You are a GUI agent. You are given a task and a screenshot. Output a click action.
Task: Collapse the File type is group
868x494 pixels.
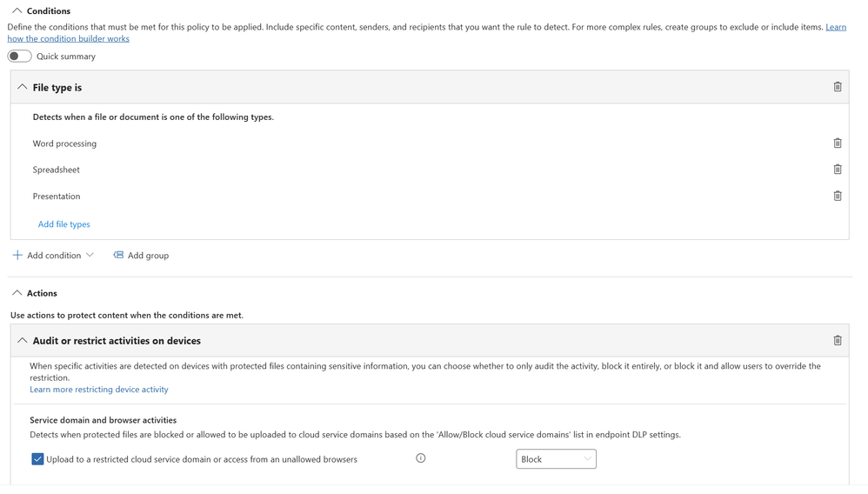tap(23, 87)
